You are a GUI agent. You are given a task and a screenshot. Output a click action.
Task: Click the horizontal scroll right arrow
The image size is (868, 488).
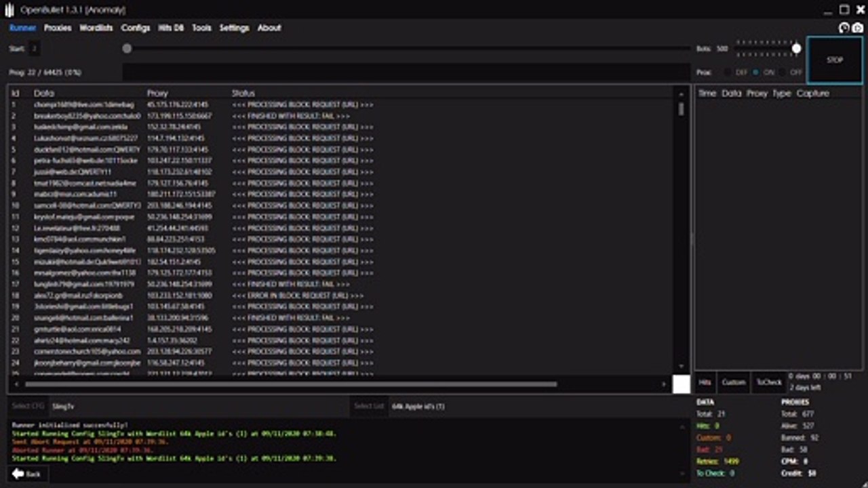click(664, 384)
